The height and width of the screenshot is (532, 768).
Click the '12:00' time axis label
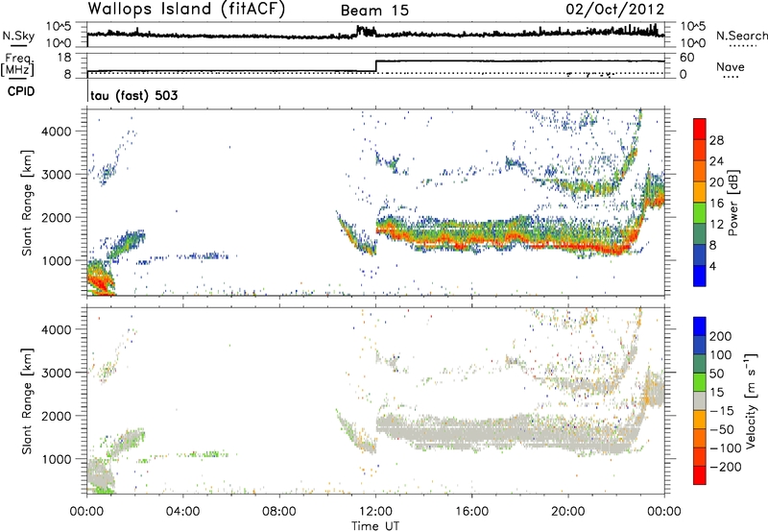click(x=375, y=512)
